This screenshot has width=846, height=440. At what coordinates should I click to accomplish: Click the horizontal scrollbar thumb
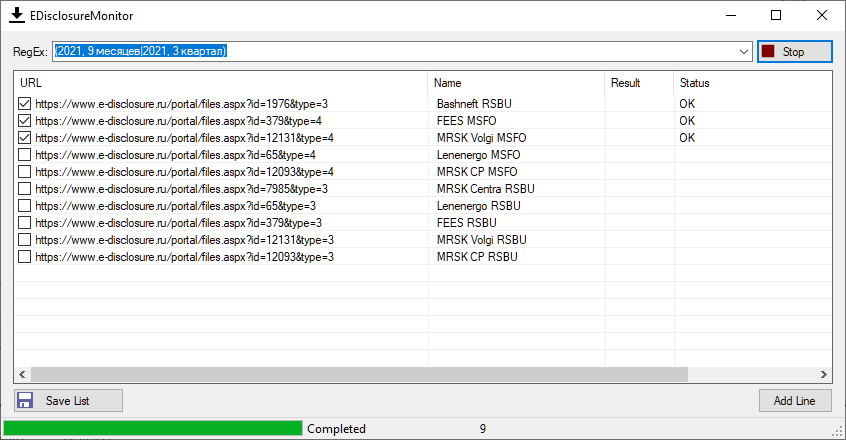(x=359, y=374)
